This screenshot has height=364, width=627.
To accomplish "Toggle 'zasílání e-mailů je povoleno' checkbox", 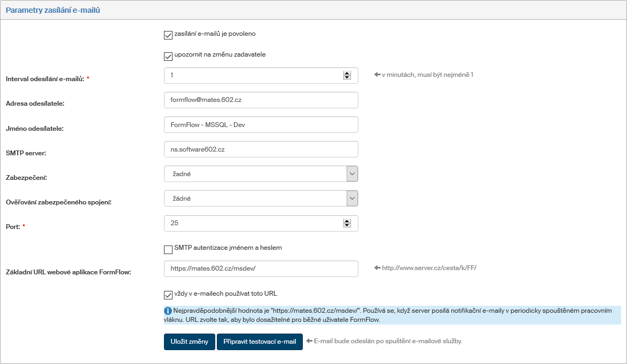I will point(168,35).
